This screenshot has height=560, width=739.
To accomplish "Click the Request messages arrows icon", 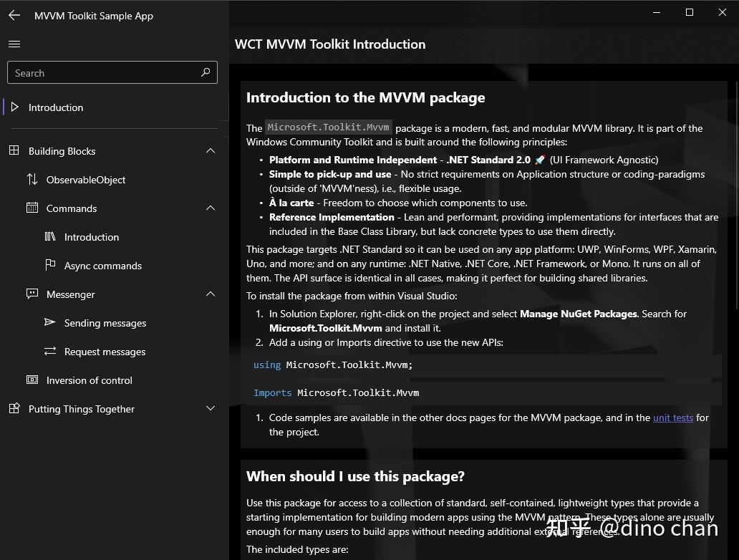I will [x=50, y=351].
